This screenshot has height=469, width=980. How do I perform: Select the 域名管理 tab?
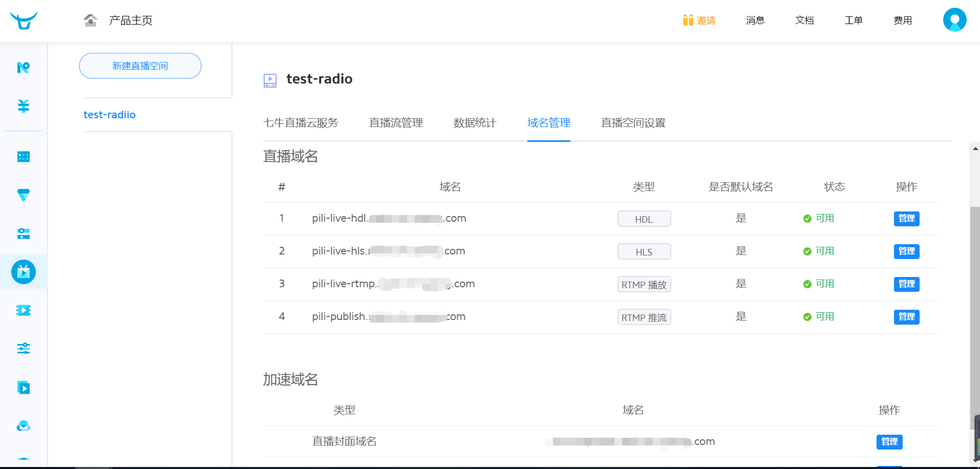(x=548, y=123)
